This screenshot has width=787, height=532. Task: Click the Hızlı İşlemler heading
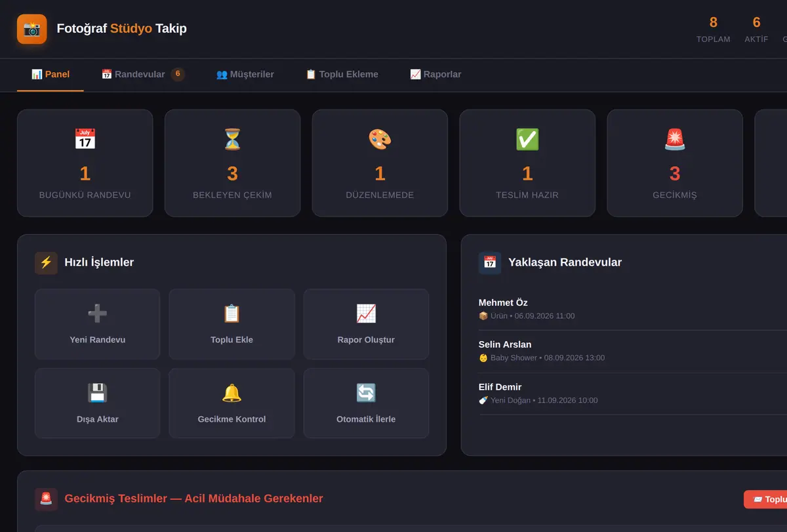(99, 262)
